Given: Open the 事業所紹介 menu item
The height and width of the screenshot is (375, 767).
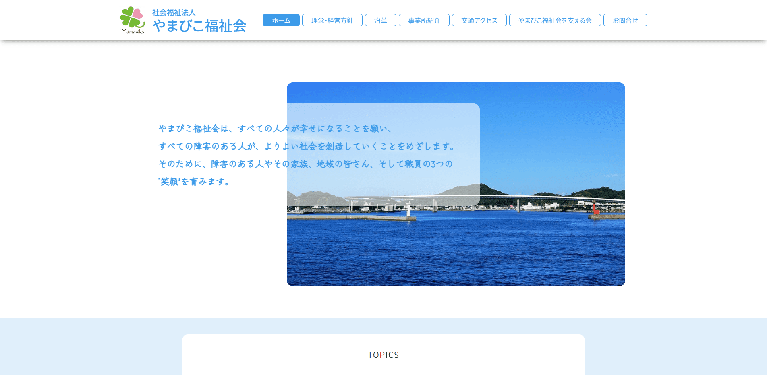Looking at the screenshot, I should pos(424,20).
